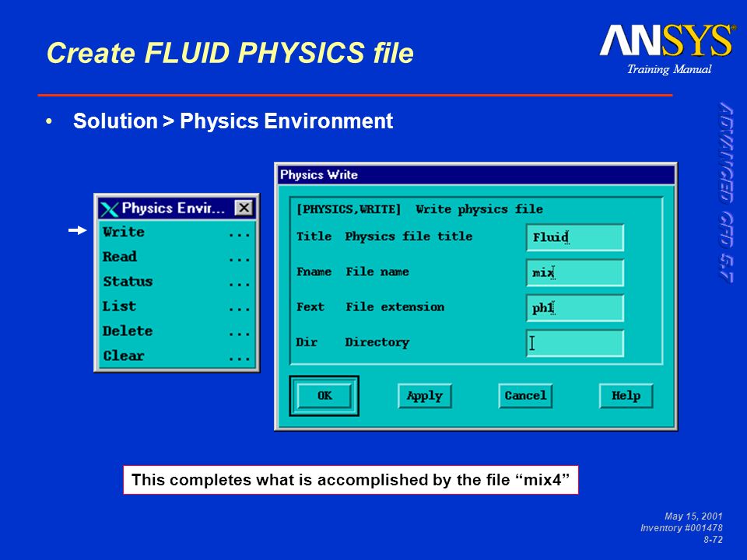Click the 'Solution > Physics Environment' bullet text
The height and width of the screenshot is (560, 747).
click(233, 121)
